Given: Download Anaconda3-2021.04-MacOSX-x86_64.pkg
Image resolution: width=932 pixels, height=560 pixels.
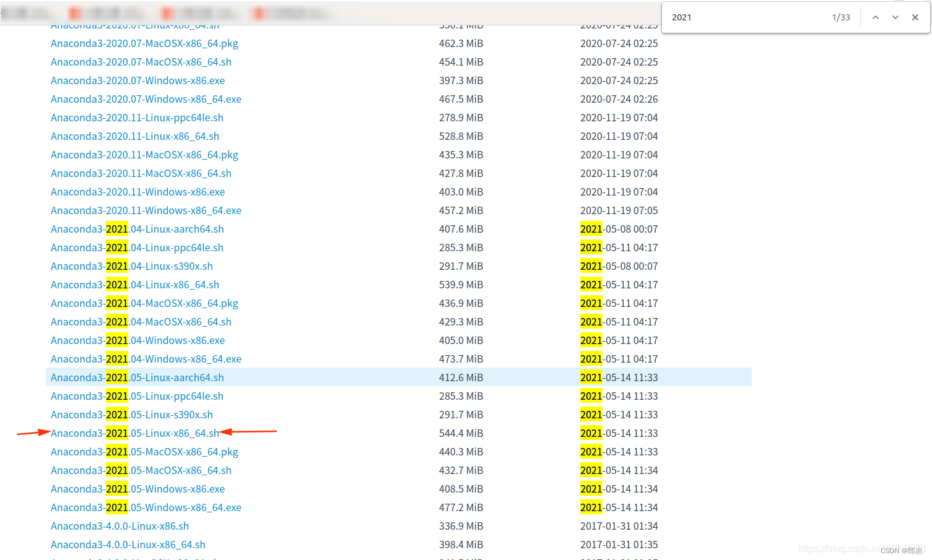Looking at the screenshot, I should pos(144,303).
